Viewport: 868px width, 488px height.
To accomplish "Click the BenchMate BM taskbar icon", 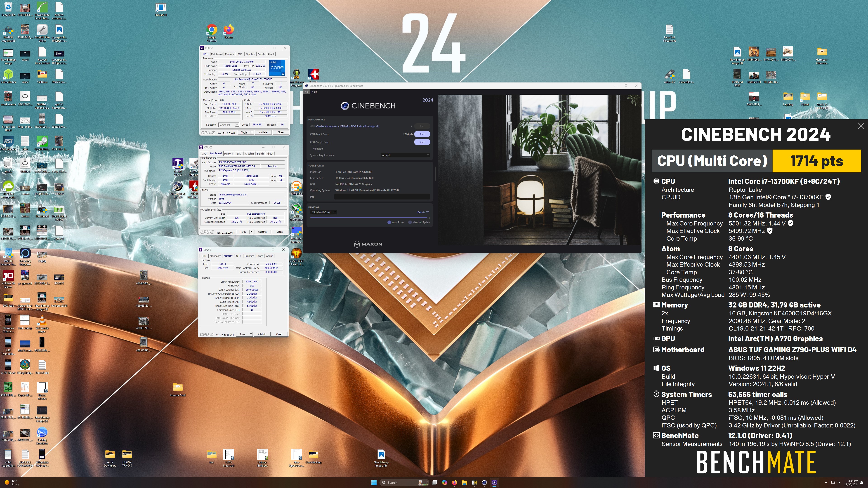I will 474,483.
